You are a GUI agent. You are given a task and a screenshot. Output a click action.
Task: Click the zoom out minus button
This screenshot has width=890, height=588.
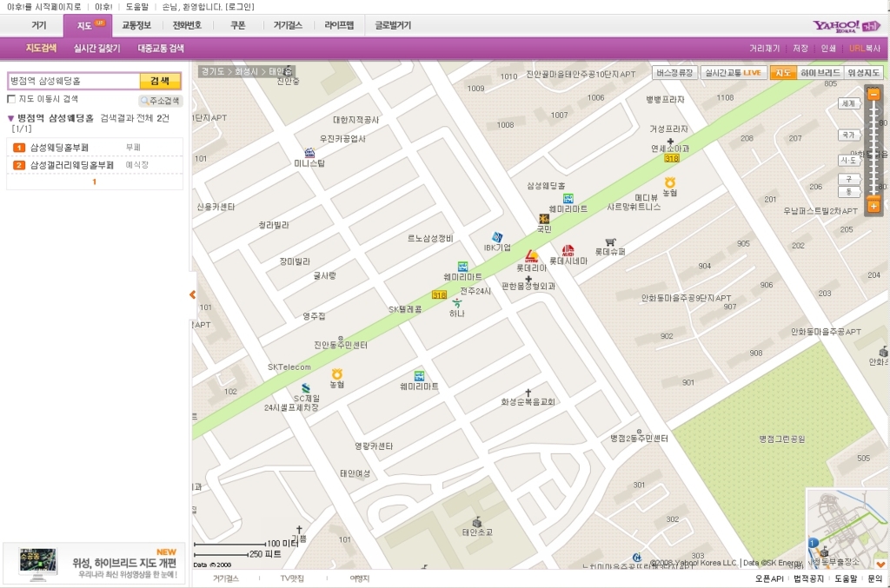click(x=873, y=94)
